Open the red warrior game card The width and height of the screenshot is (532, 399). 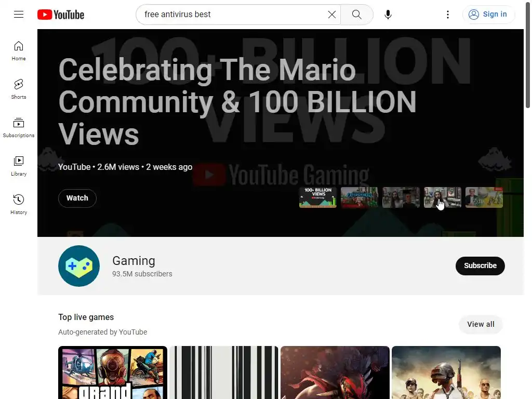[x=335, y=373]
